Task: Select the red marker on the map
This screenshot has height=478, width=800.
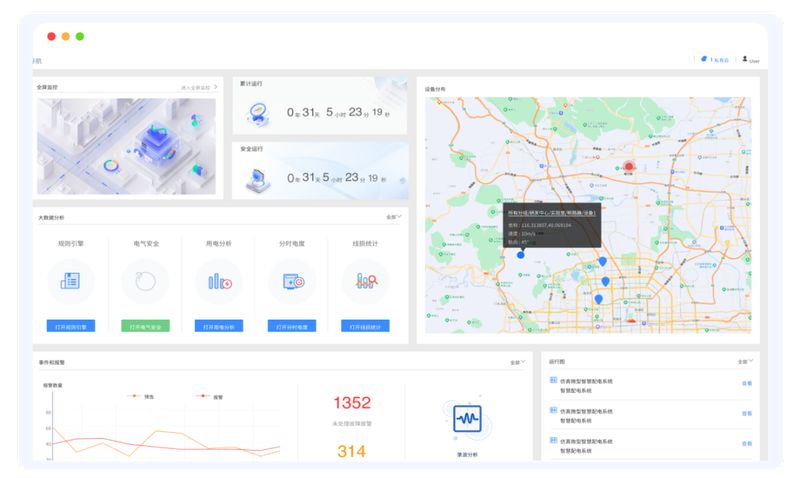Action: pos(628,167)
